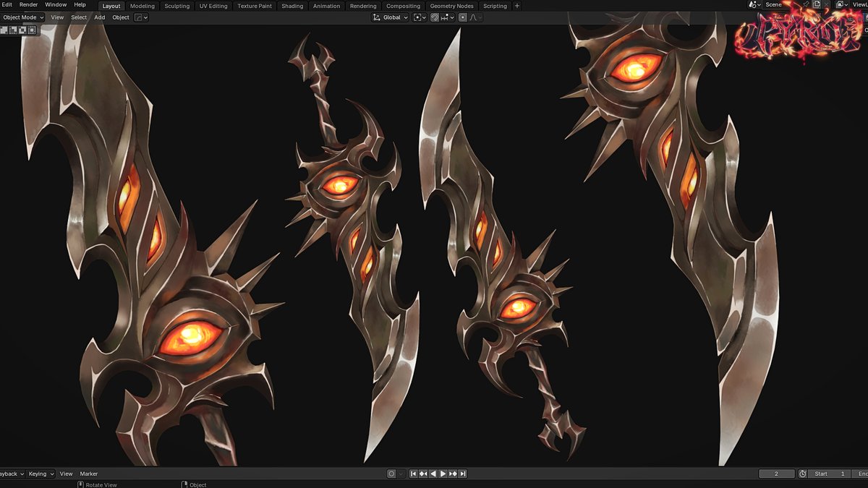Open the timeline View menu

(66, 474)
